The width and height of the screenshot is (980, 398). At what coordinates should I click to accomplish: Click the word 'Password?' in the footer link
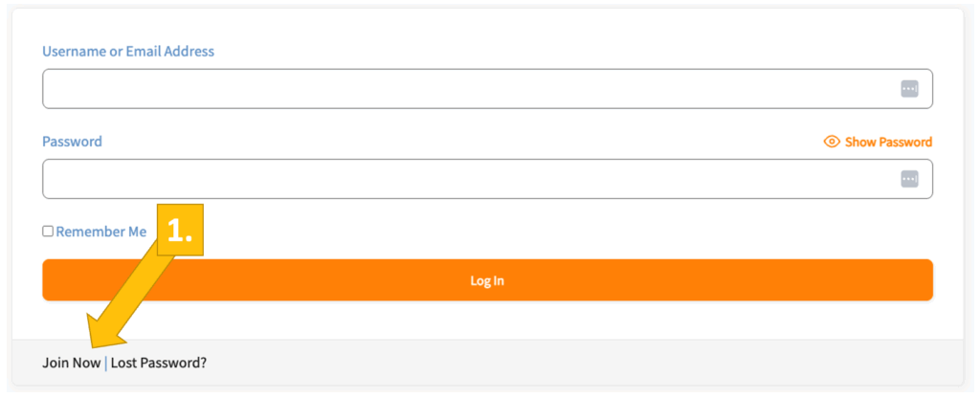[x=176, y=363]
